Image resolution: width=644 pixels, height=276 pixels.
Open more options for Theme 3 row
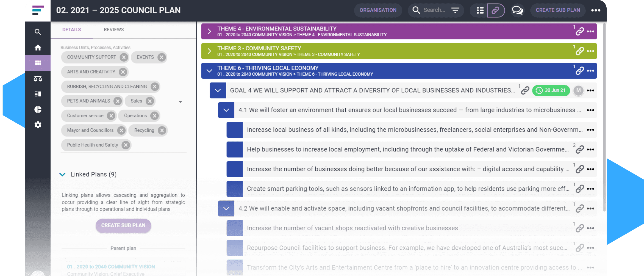point(590,51)
